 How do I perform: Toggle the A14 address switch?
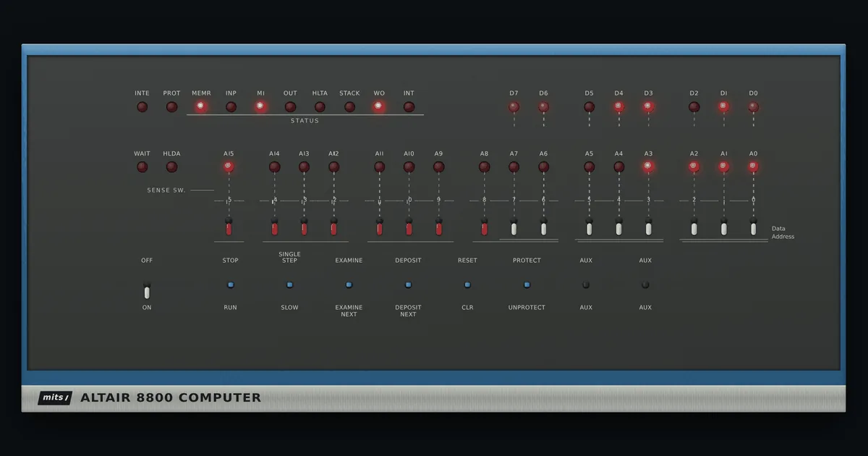(274, 227)
